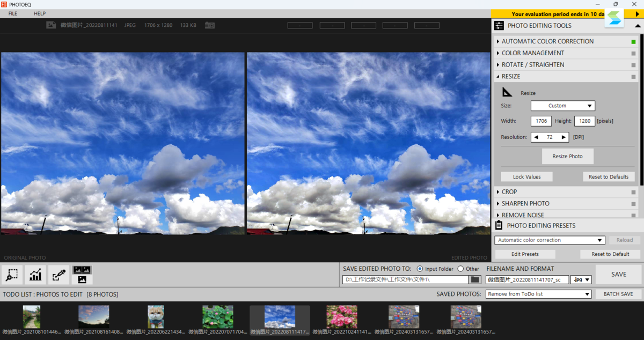Click the Width input field 1706
644x340 pixels.
[x=541, y=121]
